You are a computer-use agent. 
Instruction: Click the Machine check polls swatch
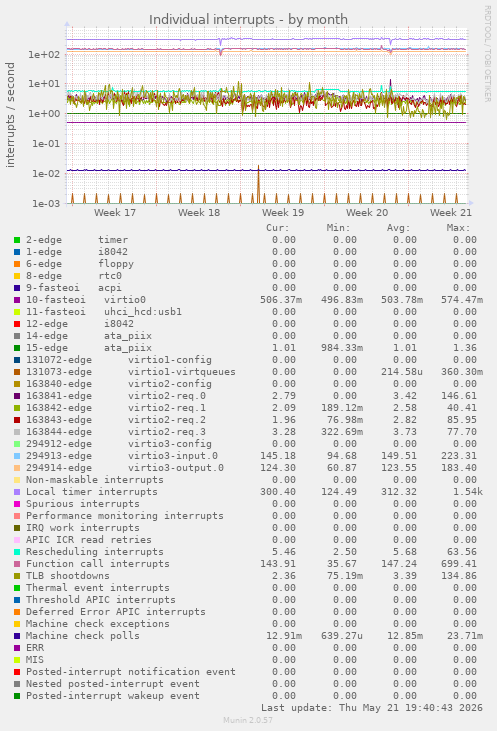click(17, 636)
